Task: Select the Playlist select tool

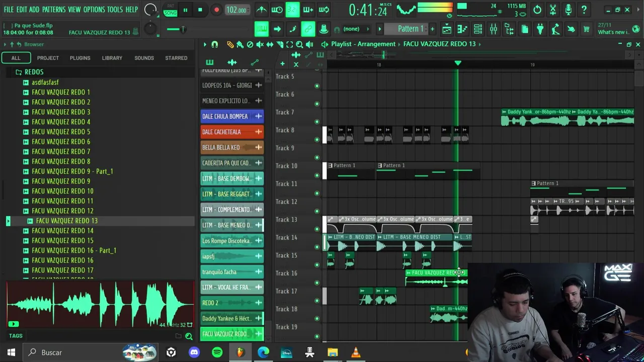Action: (289, 44)
